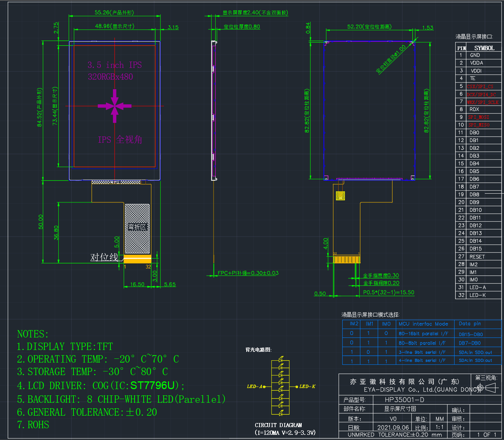Click the 55.26(产品外形) width dimension
The height and width of the screenshot is (440, 504).
(x=114, y=13)
